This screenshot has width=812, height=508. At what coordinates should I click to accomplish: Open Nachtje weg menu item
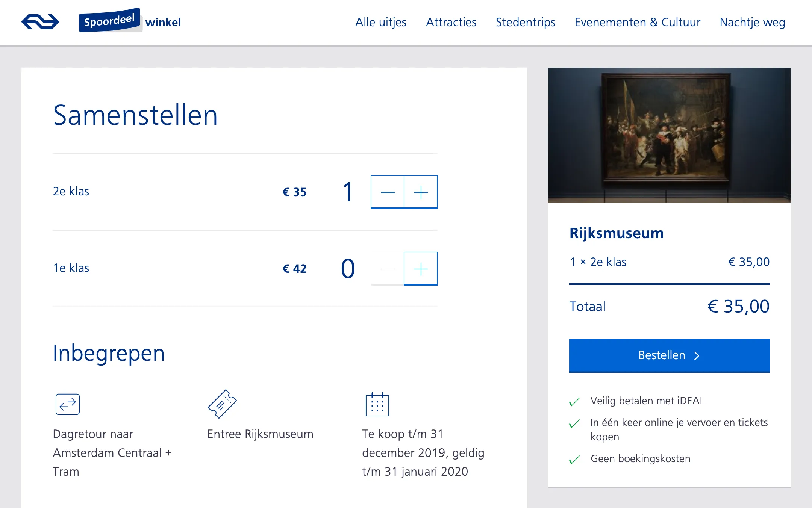pos(753,22)
